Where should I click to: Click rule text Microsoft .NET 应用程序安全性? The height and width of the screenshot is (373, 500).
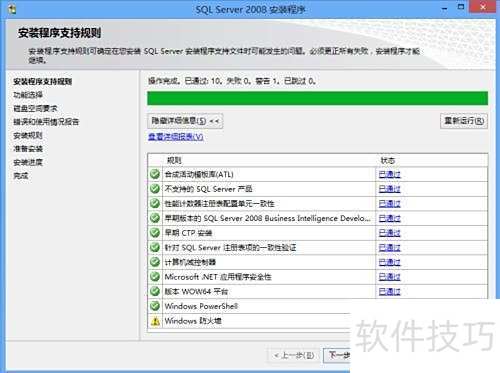[x=218, y=277]
